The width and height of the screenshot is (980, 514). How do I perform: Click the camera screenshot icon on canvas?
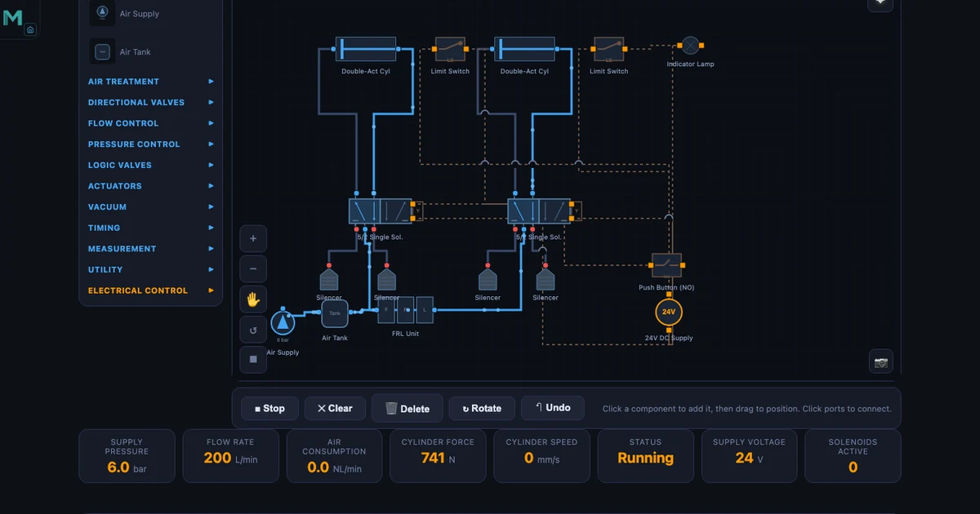click(x=880, y=362)
